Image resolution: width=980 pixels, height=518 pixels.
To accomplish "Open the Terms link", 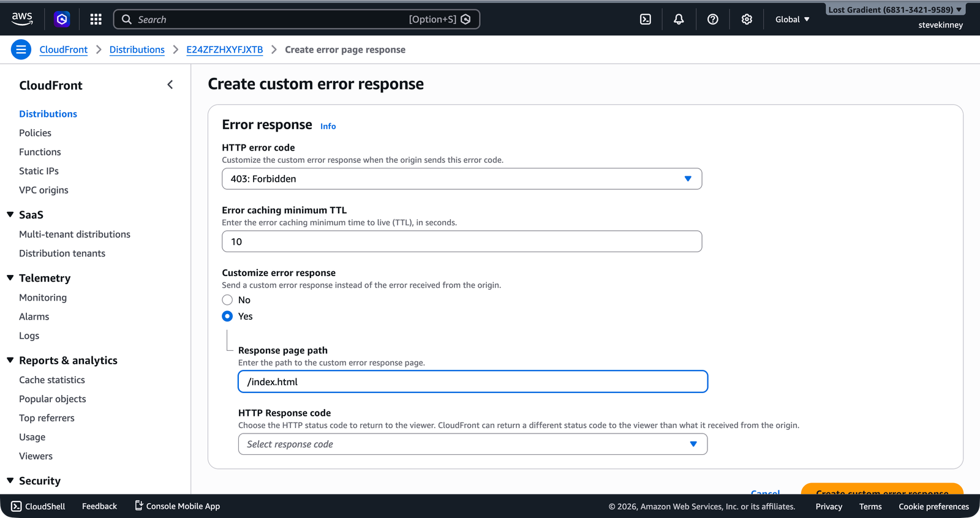I will point(870,506).
